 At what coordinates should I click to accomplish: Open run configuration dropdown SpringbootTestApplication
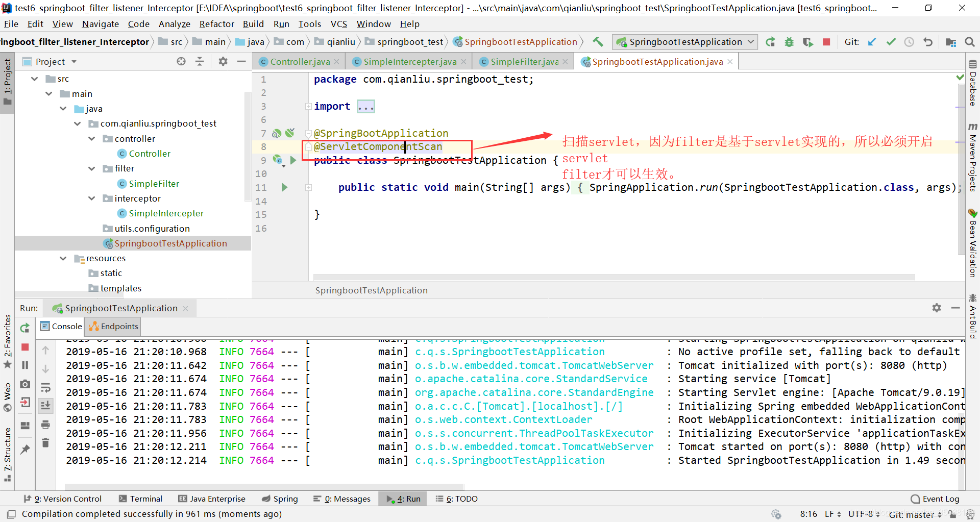point(685,42)
